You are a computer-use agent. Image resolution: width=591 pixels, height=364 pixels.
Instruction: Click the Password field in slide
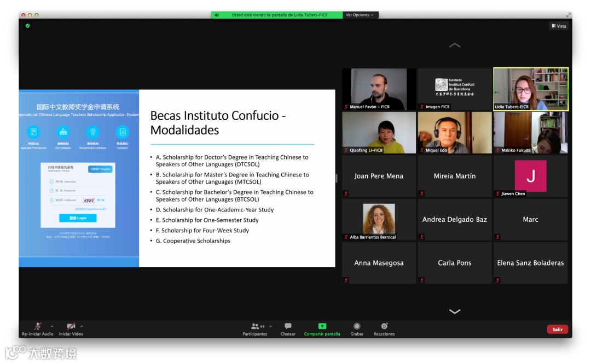tap(78, 190)
